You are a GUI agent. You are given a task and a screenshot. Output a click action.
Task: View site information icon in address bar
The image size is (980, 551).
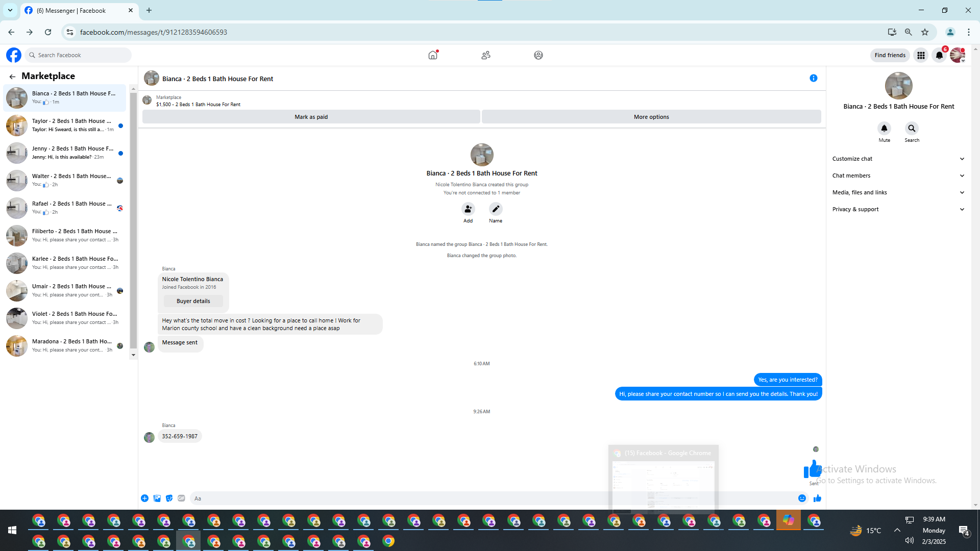click(x=70, y=32)
